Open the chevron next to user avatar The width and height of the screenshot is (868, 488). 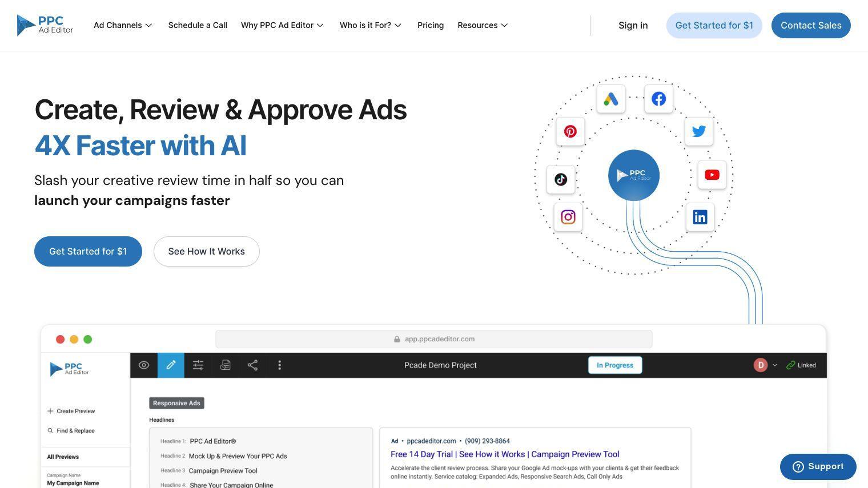coord(775,365)
